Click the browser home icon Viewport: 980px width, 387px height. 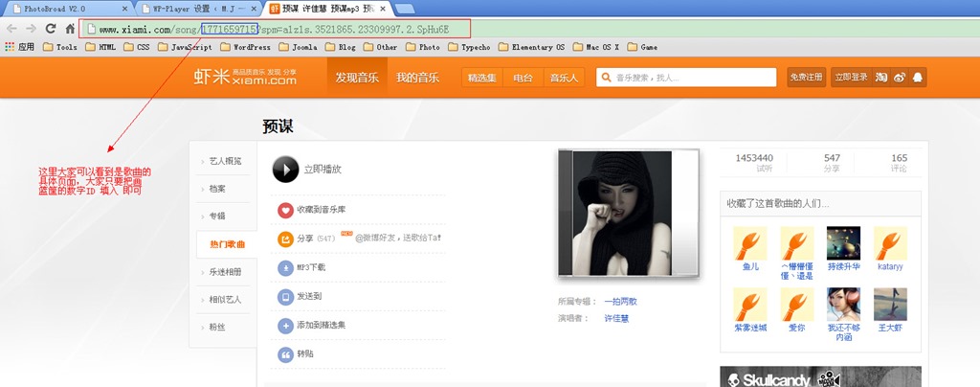70,29
